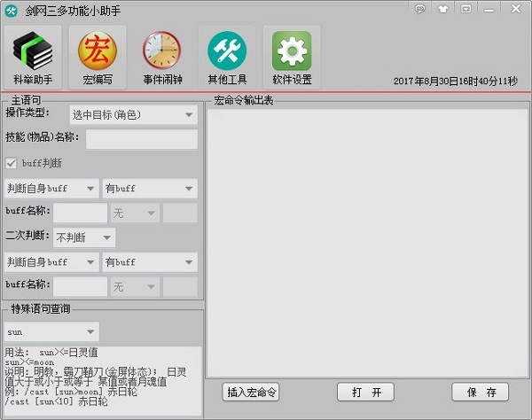Open the sun special statement dropdown
This screenshot has width=532, height=420.
pos(51,331)
